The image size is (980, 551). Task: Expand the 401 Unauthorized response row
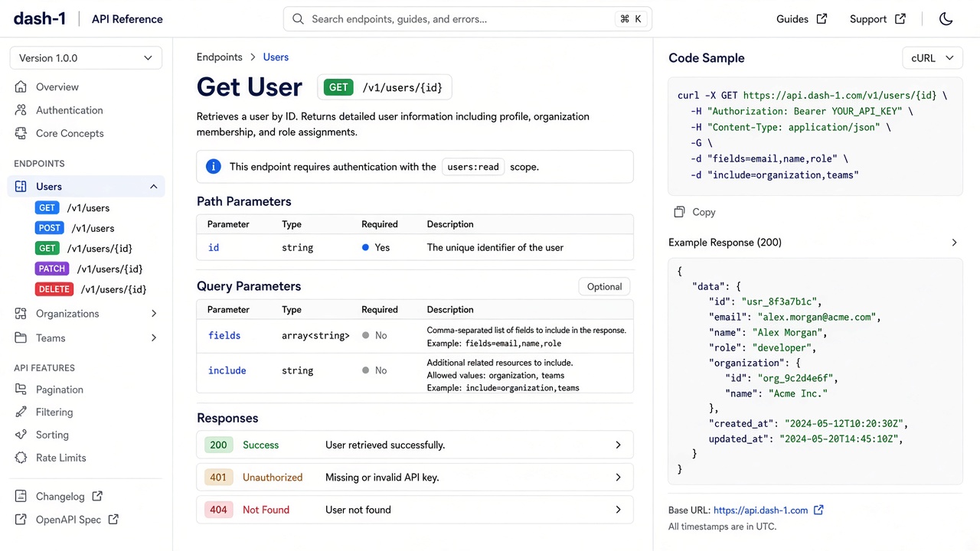coord(415,478)
